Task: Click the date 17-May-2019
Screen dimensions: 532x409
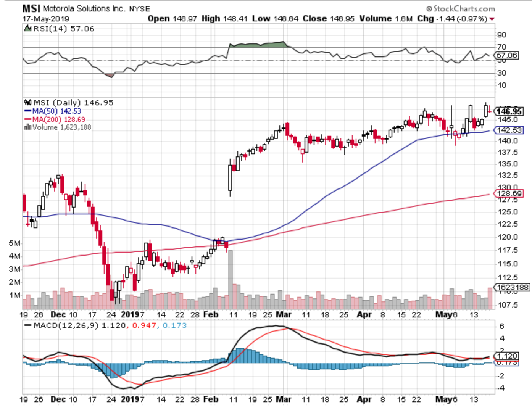Action: click(x=45, y=19)
